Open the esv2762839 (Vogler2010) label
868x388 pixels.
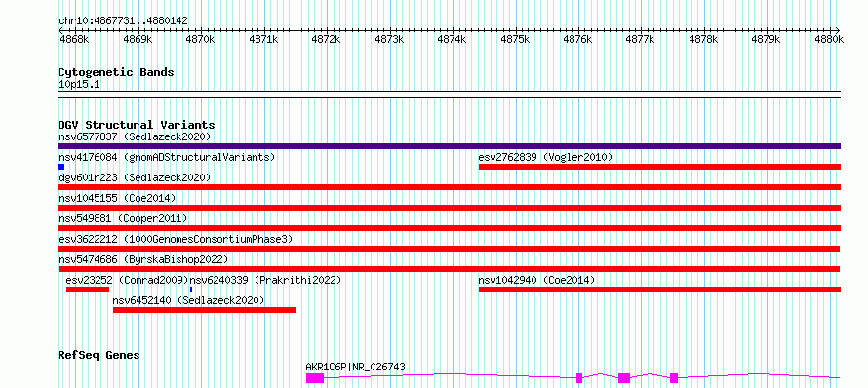pyautogui.click(x=545, y=157)
